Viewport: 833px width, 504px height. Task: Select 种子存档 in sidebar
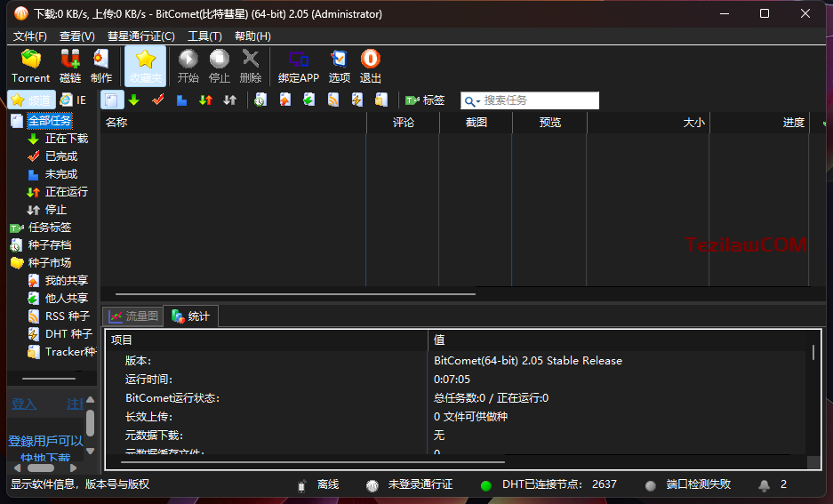coord(50,244)
